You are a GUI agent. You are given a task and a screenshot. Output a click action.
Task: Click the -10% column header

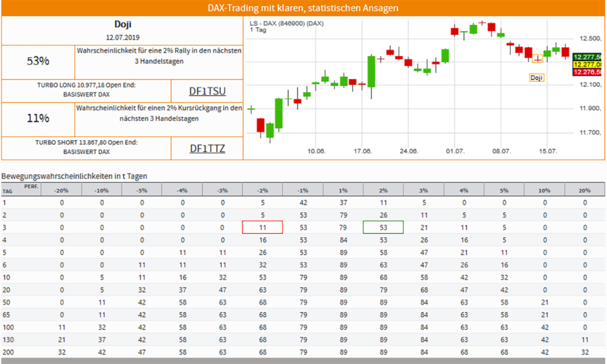[101, 190]
